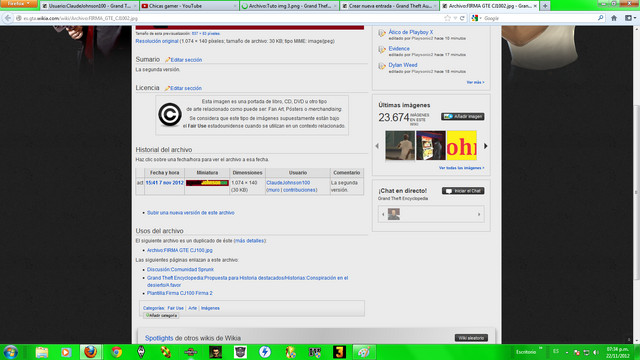Launch Google Chrome from taskbar
The height and width of the screenshot is (360, 640).
(116, 352)
